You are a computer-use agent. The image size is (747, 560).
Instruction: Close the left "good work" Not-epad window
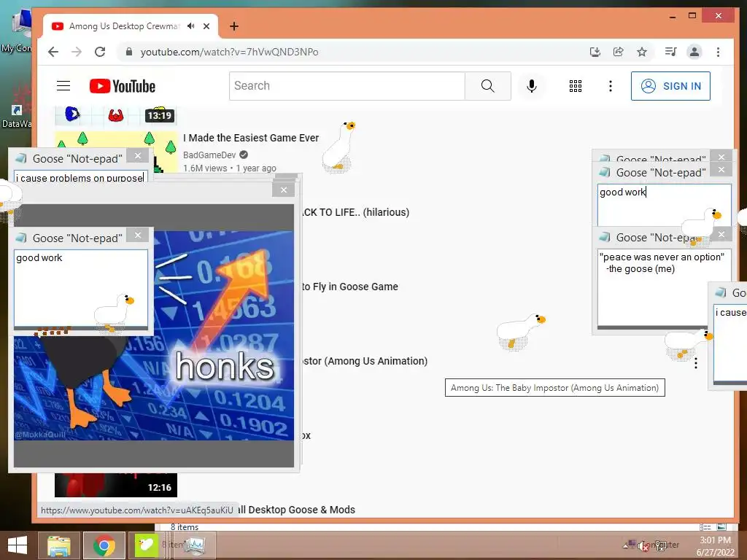click(x=138, y=235)
